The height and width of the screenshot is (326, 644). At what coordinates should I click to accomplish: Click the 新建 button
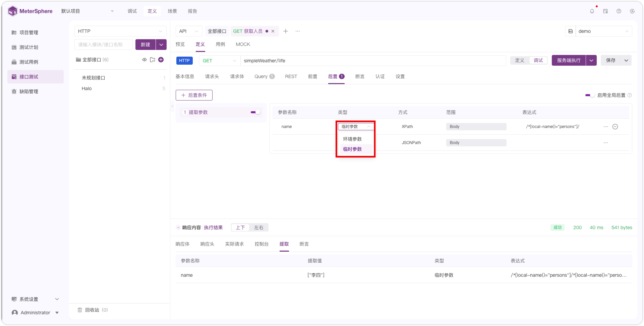point(145,45)
